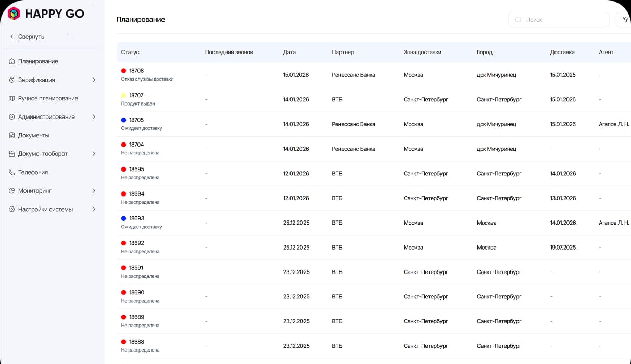Screen dimensions: 631x364
Task: Click the Ручное планирование icon
Action: pos(11,98)
